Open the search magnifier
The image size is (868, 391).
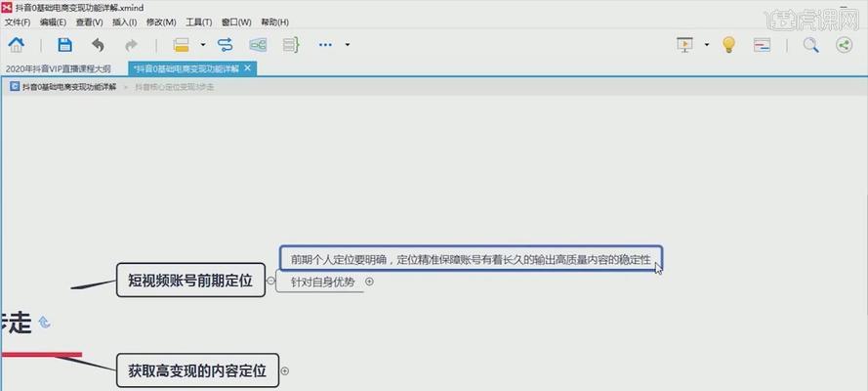(811, 45)
